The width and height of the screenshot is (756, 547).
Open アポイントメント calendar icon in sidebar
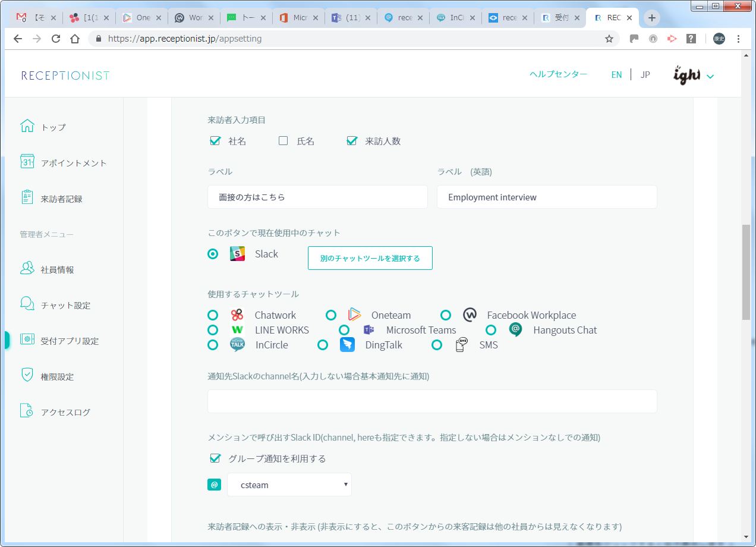[27, 162]
